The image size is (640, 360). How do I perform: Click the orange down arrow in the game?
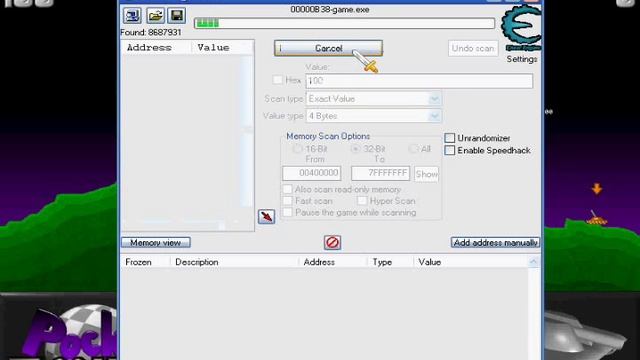coord(597,189)
